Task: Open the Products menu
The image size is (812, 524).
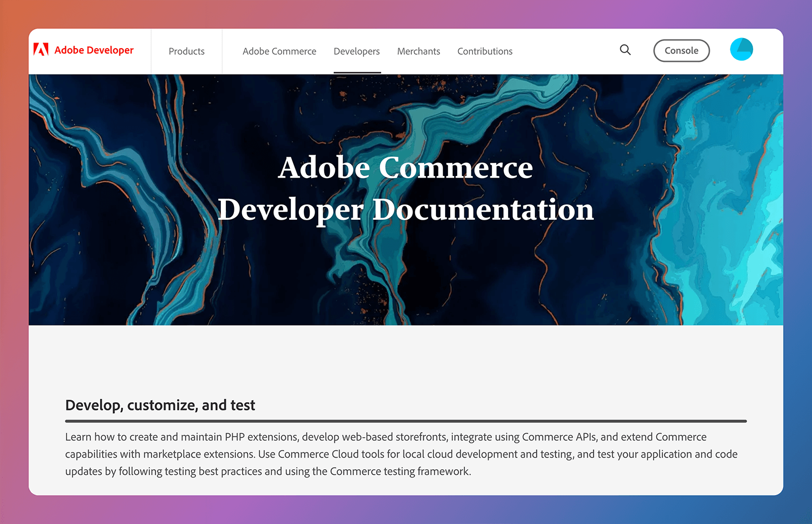Action: coord(187,51)
